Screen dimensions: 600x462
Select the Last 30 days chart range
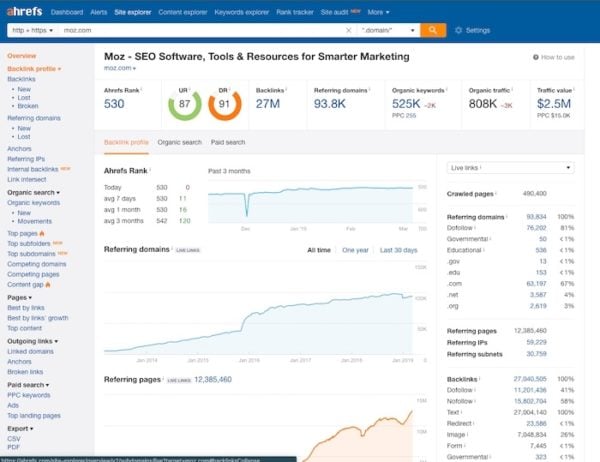click(x=397, y=250)
